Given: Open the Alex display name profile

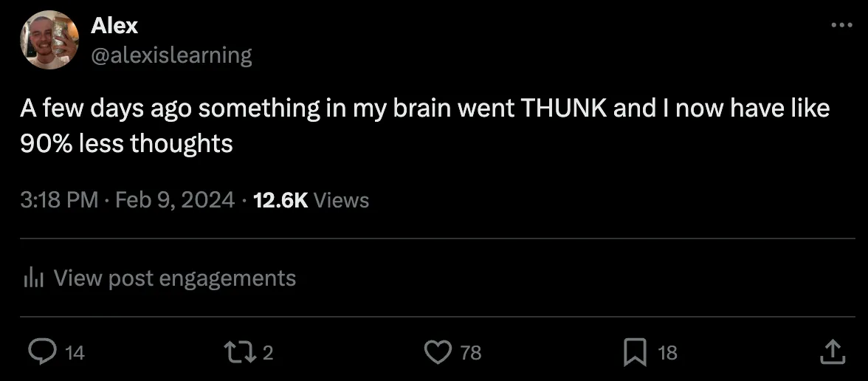Looking at the screenshot, I should pyautogui.click(x=114, y=26).
